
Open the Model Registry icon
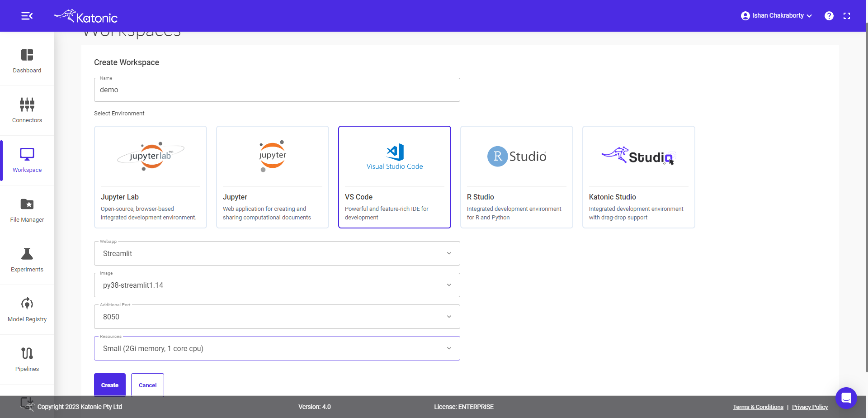(27, 304)
